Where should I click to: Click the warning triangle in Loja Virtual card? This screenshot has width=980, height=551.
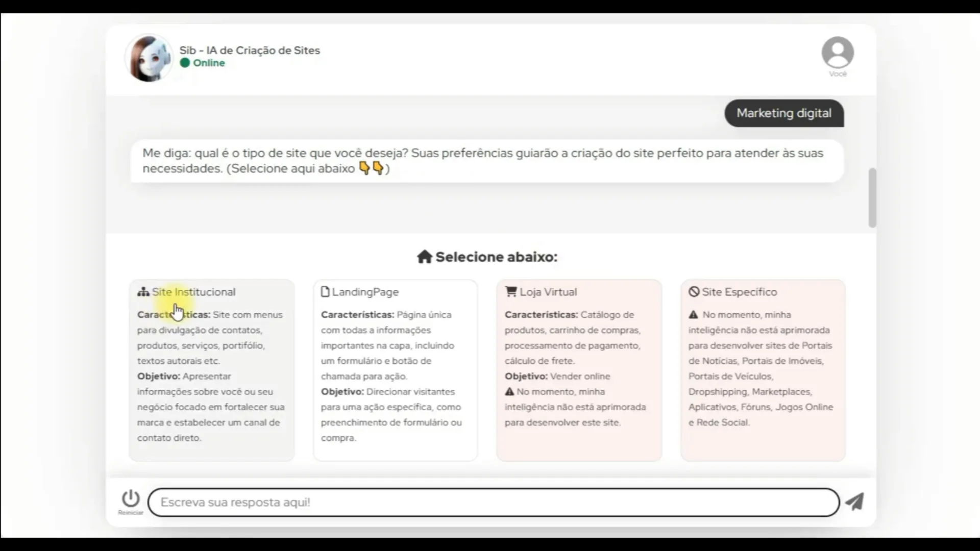pyautogui.click(x=509, y=392)
